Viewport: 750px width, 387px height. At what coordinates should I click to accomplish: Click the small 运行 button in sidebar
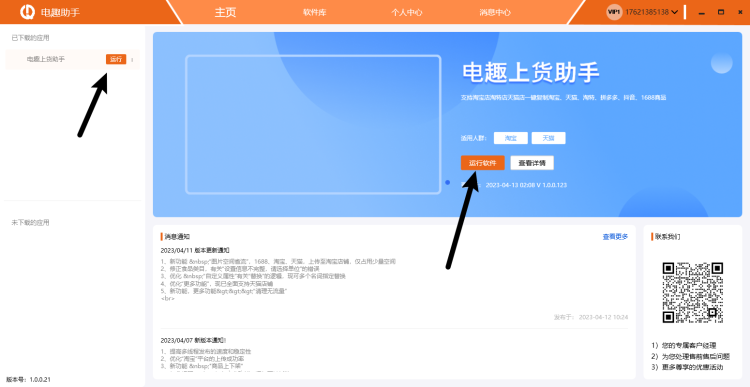click(116, 59)
